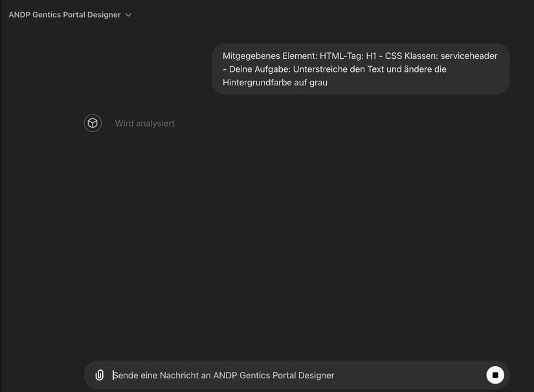The width and height of the screenshot is (534, 392).
Task: Click the 'Wird analysiert' status text
Action: point(145,124)
